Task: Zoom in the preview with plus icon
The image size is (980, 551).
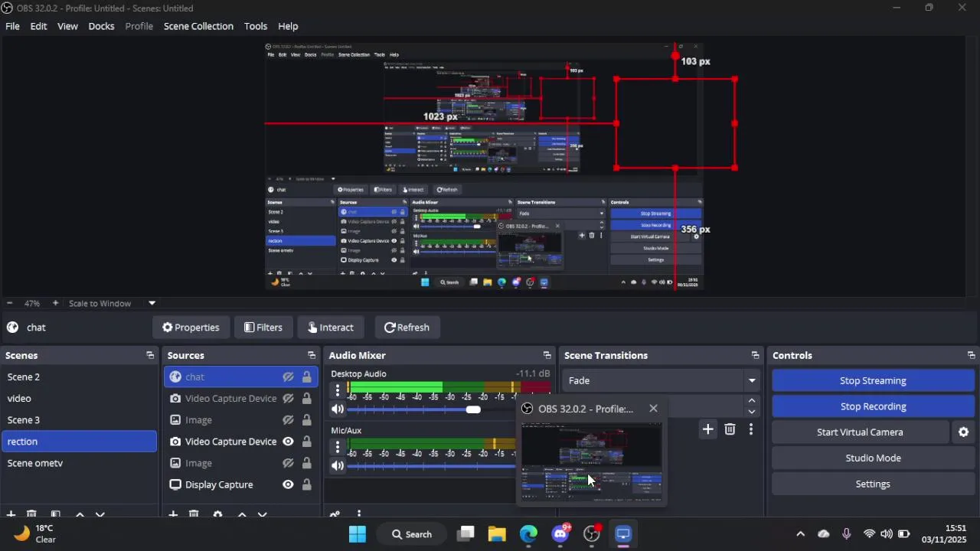Action: (55, 303)
